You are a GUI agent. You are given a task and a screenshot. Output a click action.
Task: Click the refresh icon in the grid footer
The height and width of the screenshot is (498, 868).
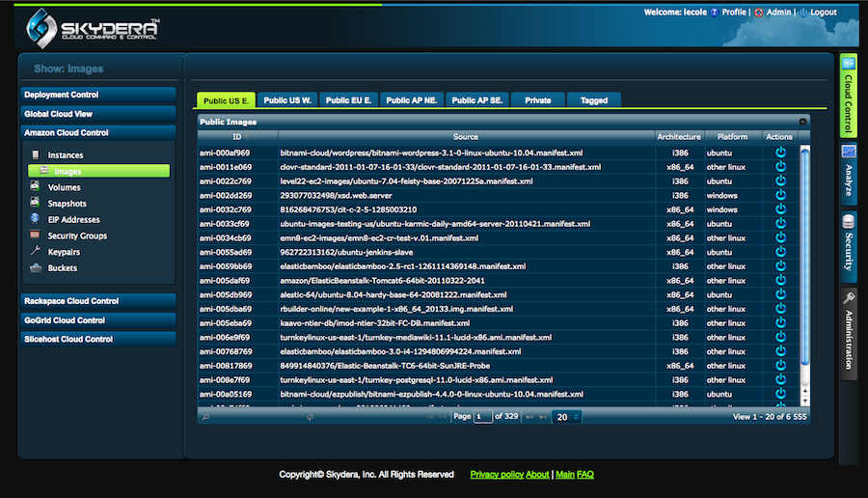tap(310, 417)
